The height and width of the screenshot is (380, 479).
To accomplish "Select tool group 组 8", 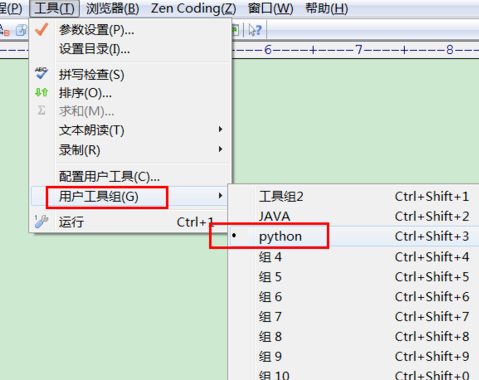I will [354, 337].
